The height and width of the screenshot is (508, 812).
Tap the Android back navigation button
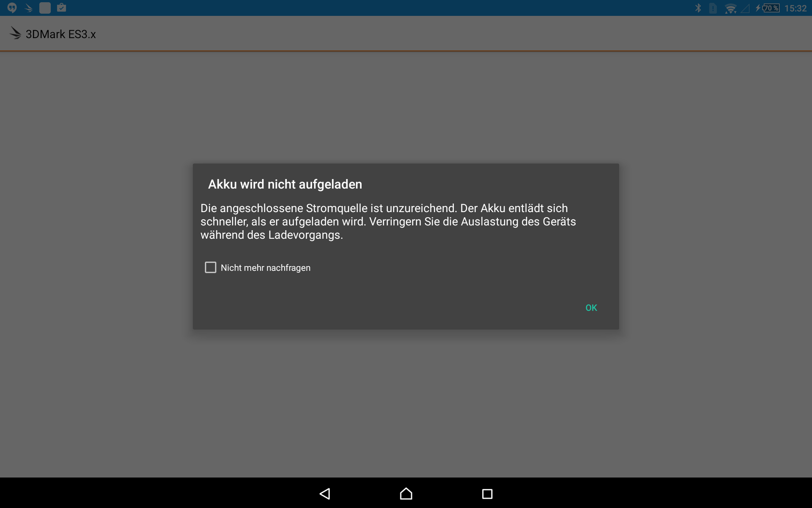[325, 494]
